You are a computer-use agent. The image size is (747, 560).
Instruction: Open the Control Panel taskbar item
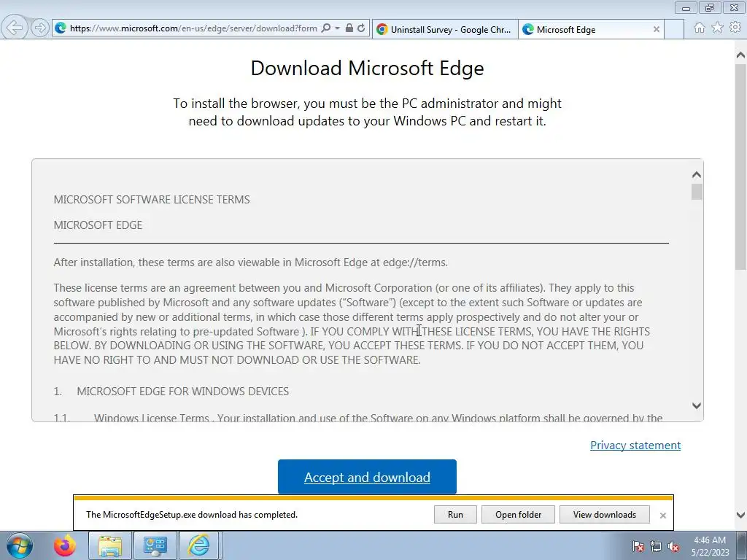155,545
